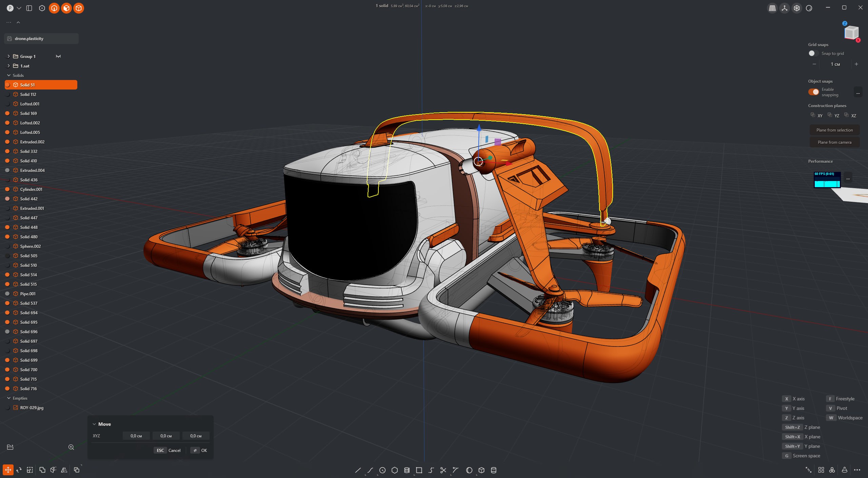Select the XY construction plane
The image size is (868, 478).
click(x=816, y=115)
